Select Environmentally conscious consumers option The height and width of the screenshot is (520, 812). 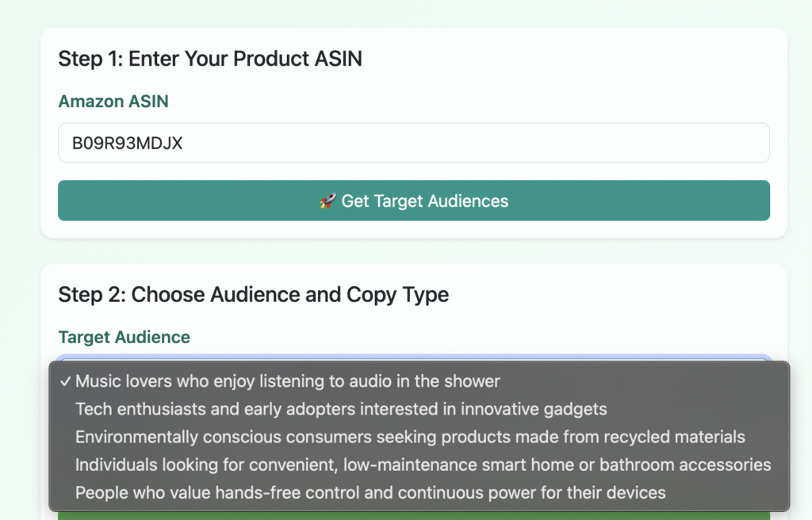pyautogui.click(x=419, y=437)
